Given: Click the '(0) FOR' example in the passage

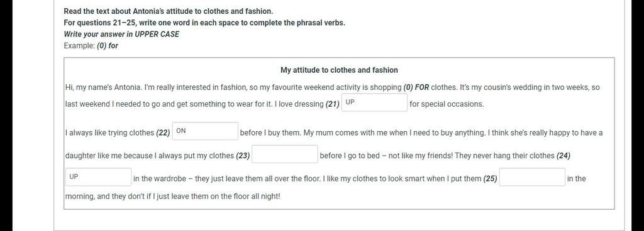Looking at the screenshot, I should [416, 88].
